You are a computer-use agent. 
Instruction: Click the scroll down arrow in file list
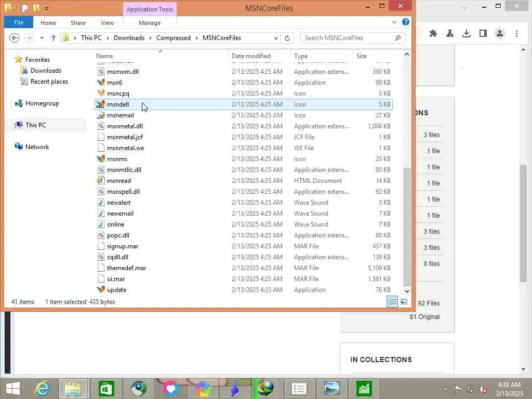click(x=407, y=291)
